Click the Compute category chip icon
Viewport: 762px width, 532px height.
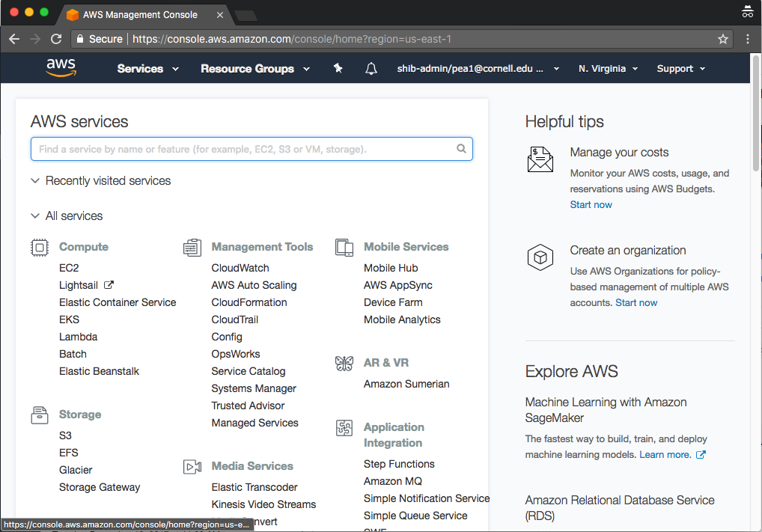tap(40, 248)
